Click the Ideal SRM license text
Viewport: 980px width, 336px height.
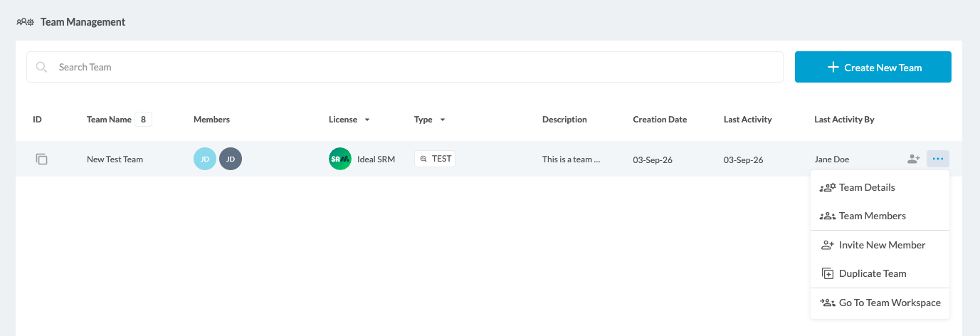[x=376, y=159]
